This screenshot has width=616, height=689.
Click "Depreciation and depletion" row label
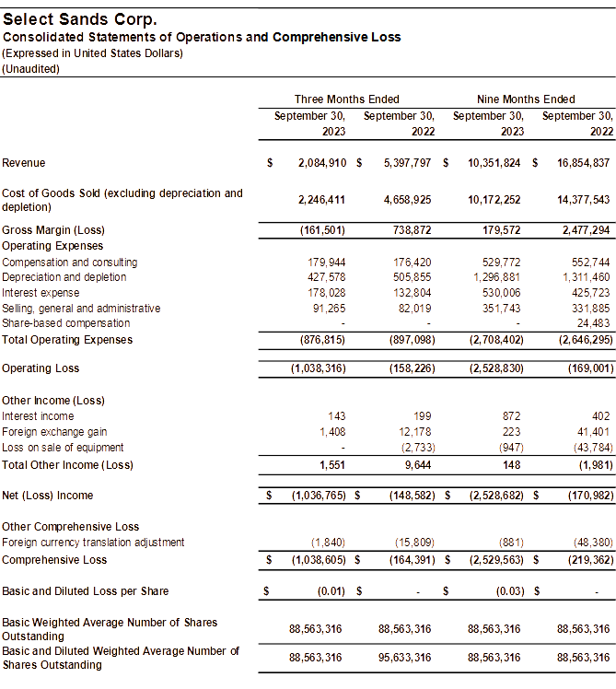point(64,277)
